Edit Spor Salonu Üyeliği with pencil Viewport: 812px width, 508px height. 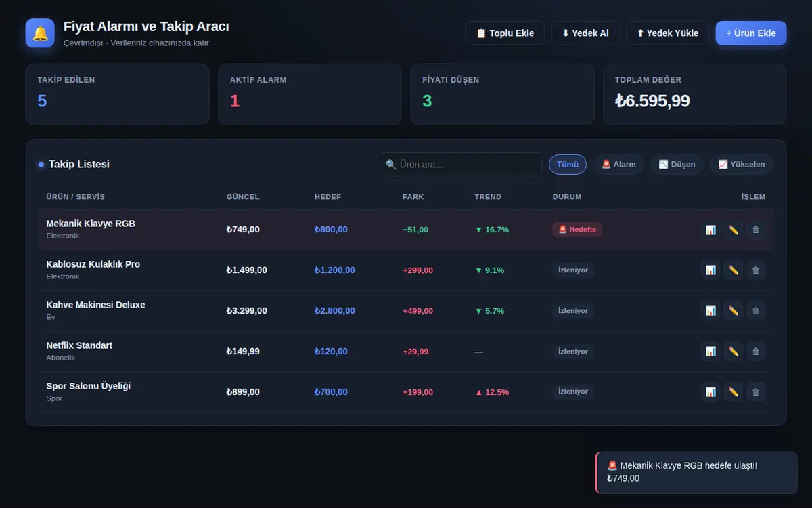pyautogui.click(x=734, y=391)
